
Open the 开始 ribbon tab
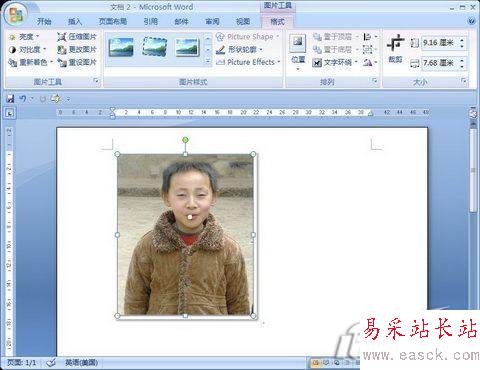click(44, 22)
